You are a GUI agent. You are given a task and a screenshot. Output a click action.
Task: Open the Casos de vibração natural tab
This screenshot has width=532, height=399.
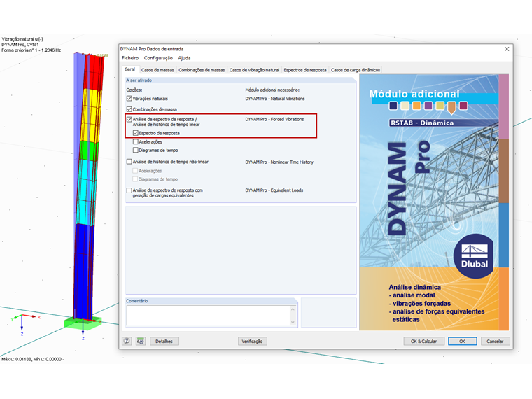[x=255, y=70]
